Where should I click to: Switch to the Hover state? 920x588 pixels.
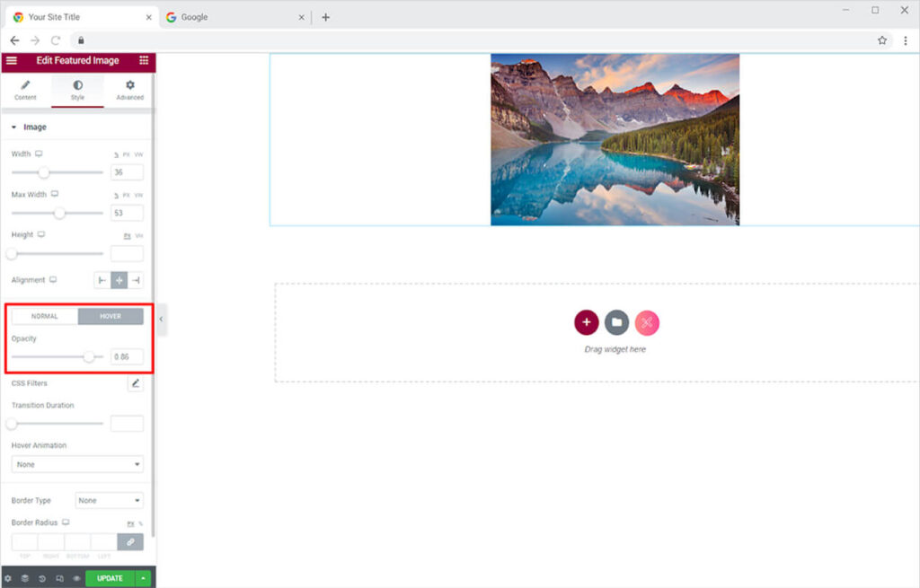(111, 316)
